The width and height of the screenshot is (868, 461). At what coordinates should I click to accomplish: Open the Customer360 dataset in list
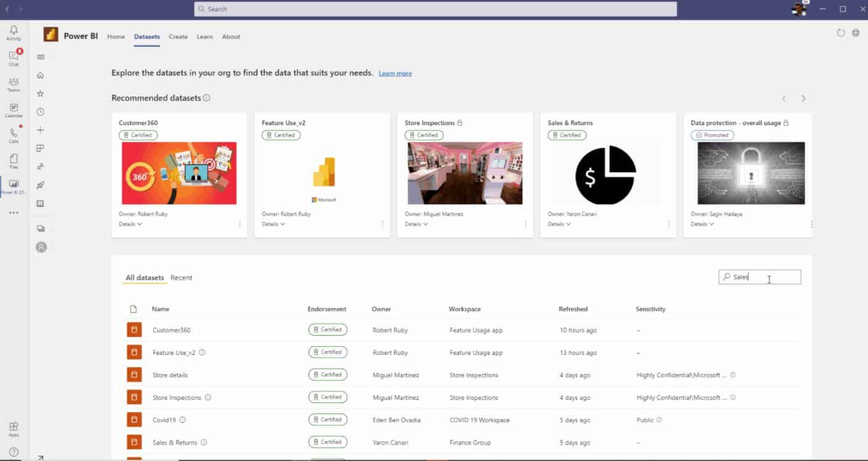coord(172,330)
